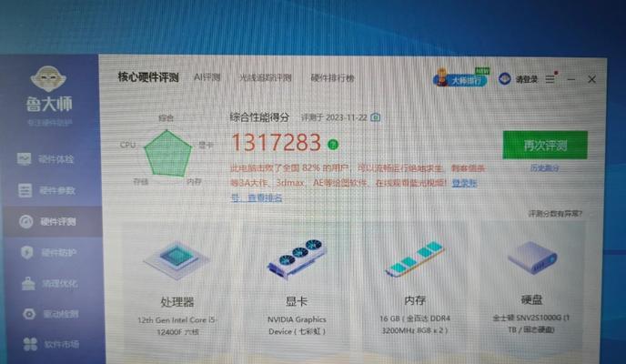This screenshot has width=626, height=364.
Task: Open 清理优化 sidebar item
Action: pyautogui.click(x=49, y=283)
